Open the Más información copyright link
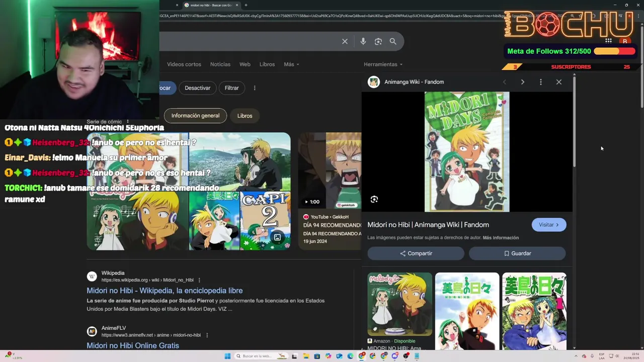This screenshot has width=644, height=362. 501,238
